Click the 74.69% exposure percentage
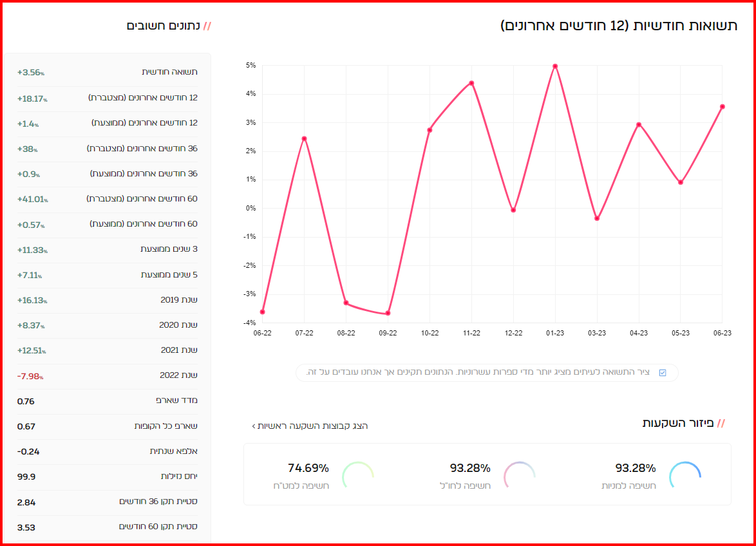The width and height of the screenshot is (756, 546). [x=308, y=468]
